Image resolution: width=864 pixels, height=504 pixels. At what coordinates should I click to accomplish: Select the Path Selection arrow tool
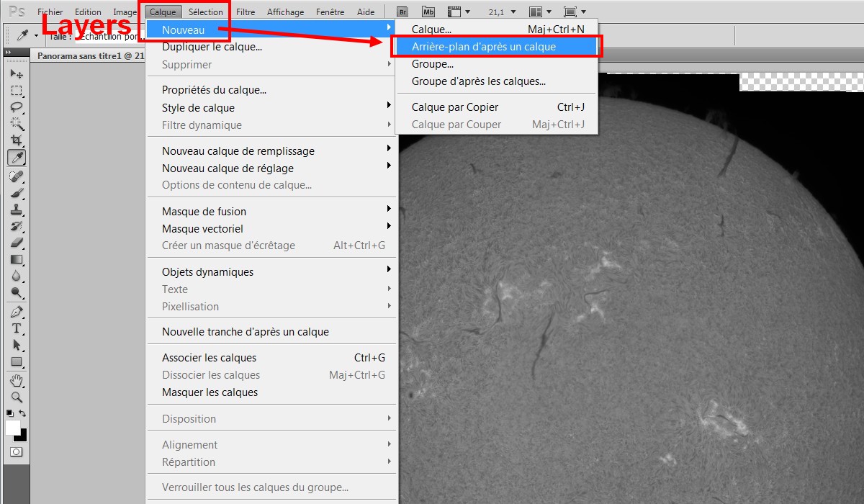click(x=17, y=345)
